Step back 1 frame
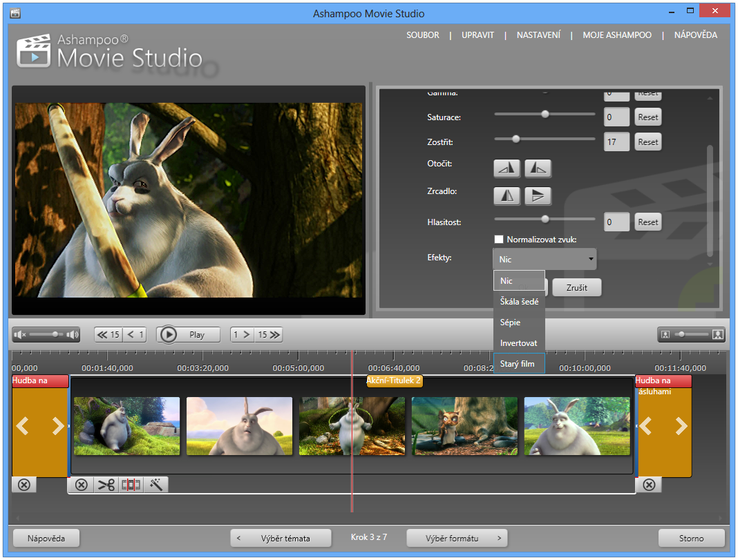 [135, 335]
